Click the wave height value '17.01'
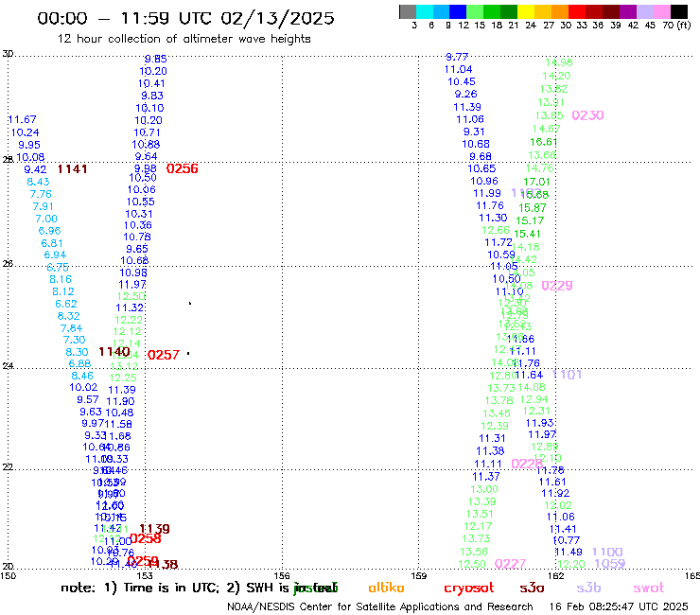The width and height of the screenshot is (700, 615). pos(536,183)
